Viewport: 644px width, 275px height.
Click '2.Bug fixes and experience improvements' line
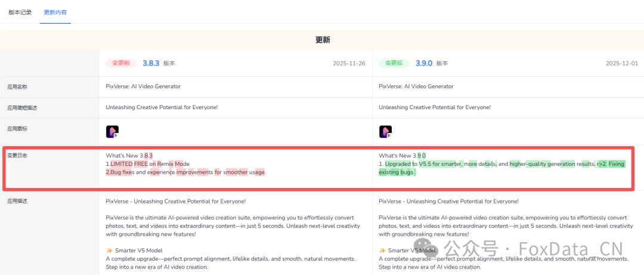[186, 172]
